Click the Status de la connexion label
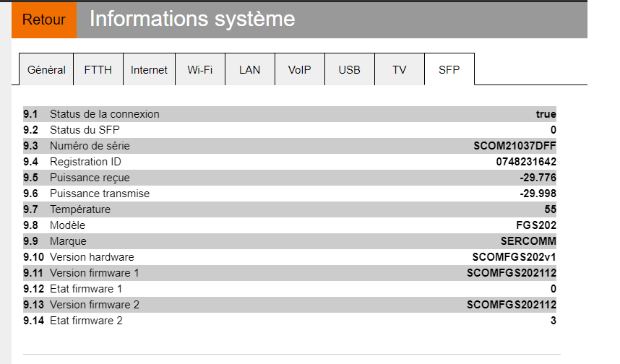 tap(105, 114)
